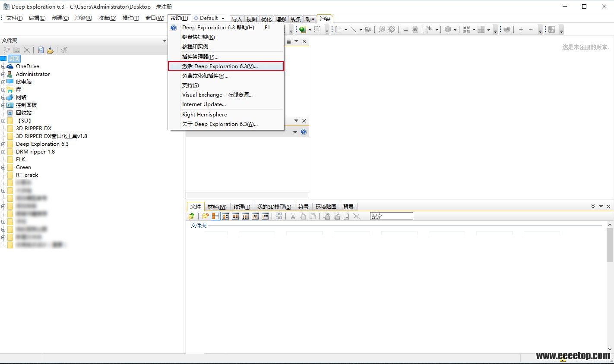
Task: Select the dashed marquee region render tool
Action: click(x=317, y=29)
